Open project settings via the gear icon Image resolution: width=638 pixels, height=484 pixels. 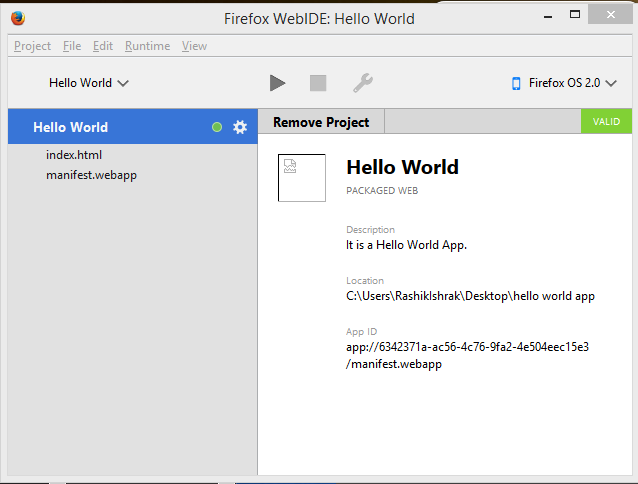[240, 127]
